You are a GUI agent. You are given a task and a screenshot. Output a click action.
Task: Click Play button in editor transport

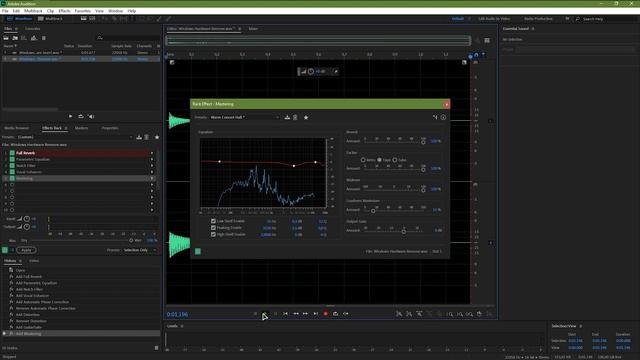click(265, 314)
